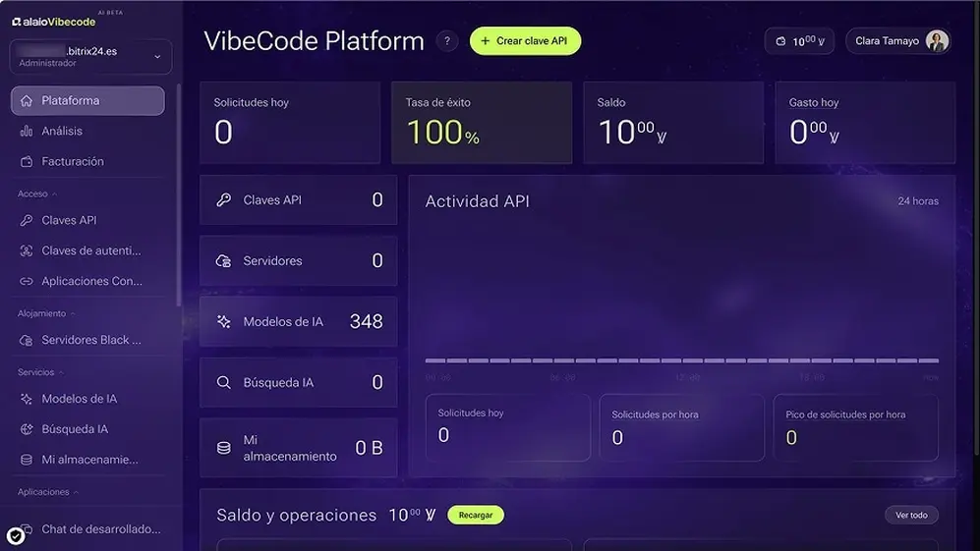
Task: Click the cloud icon on Servidores card
Action: pos(223,260)
